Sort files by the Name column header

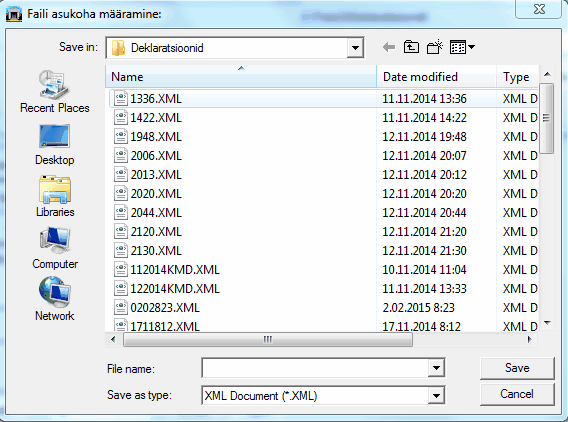(241, 77)
